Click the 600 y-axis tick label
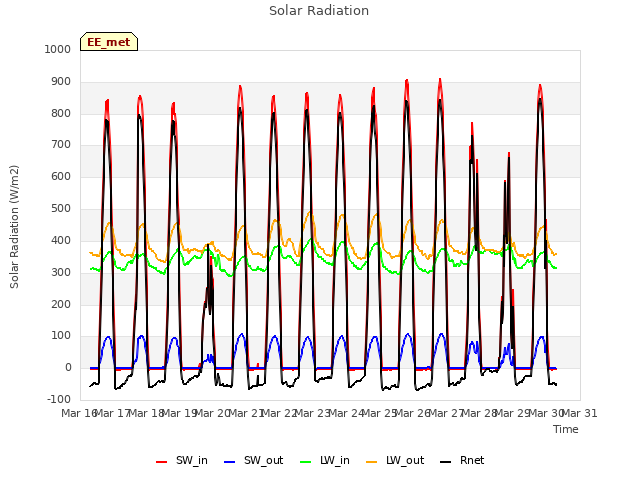640x480 pixels. (61, 176)
